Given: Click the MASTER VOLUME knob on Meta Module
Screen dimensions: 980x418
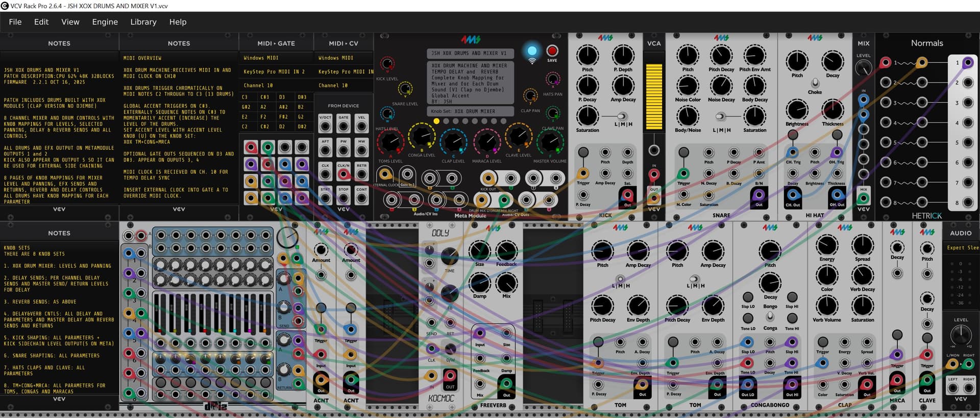Looking at the screenshot, I should 550,142.
